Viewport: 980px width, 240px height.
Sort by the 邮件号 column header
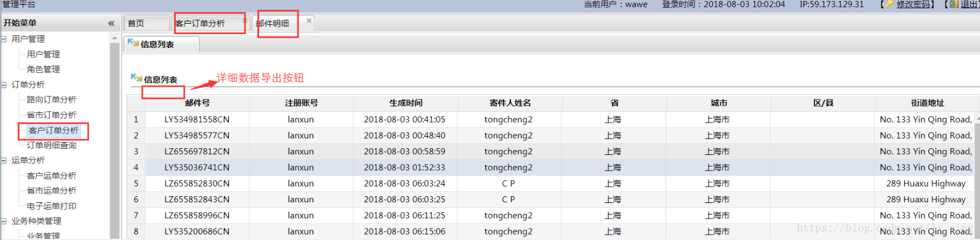(197, 103)
